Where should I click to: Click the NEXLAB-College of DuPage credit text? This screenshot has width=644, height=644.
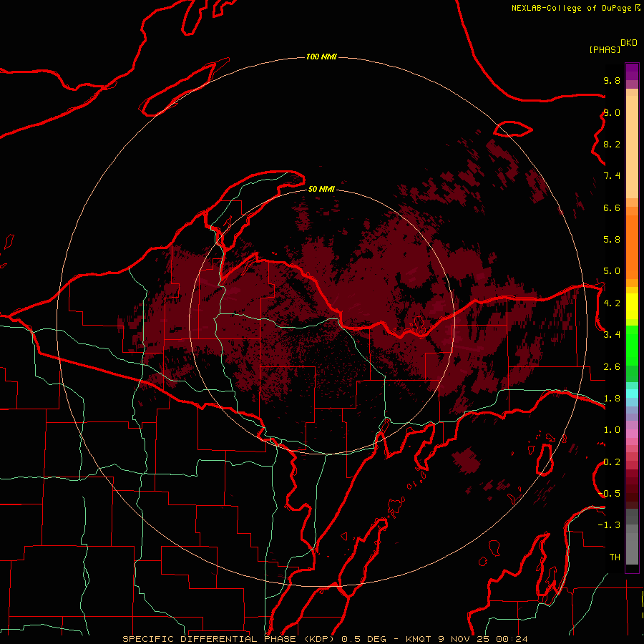(572, 8)
